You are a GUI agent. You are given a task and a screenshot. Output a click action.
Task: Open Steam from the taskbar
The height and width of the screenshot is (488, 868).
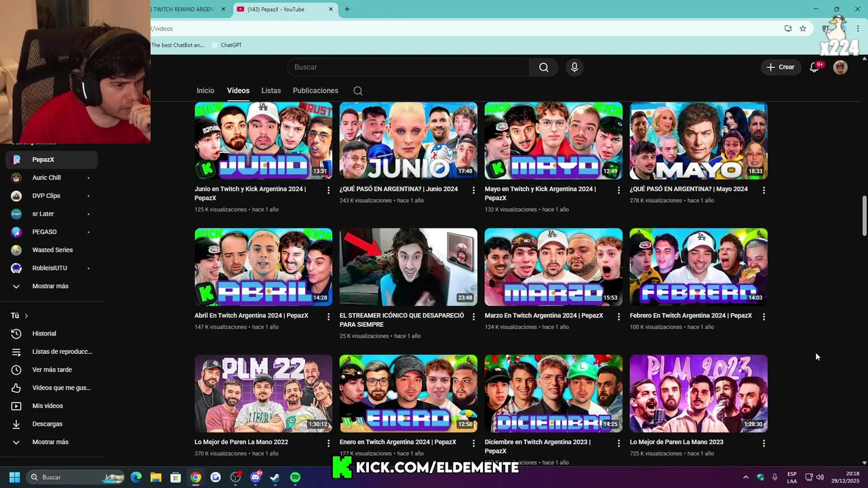tap(275, 477)
